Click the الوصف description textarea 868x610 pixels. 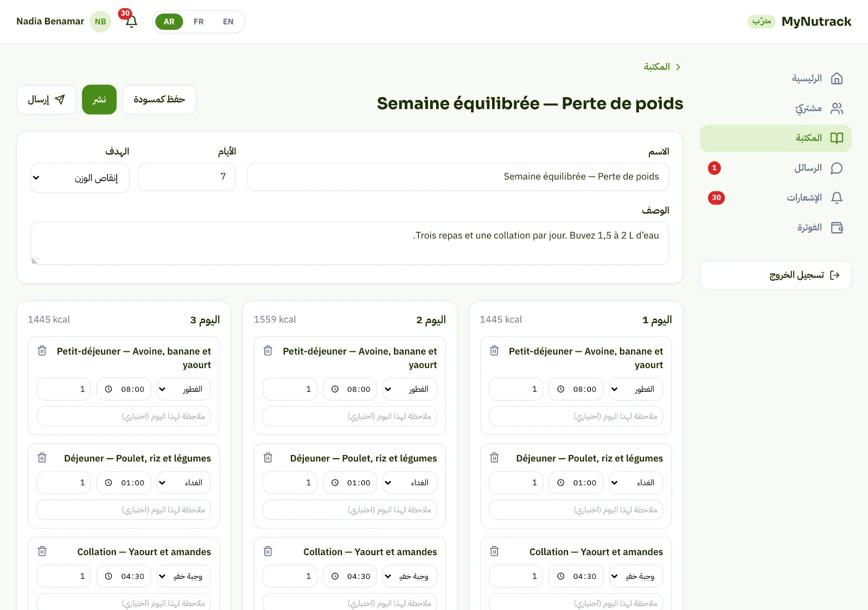tap(350, 243)
